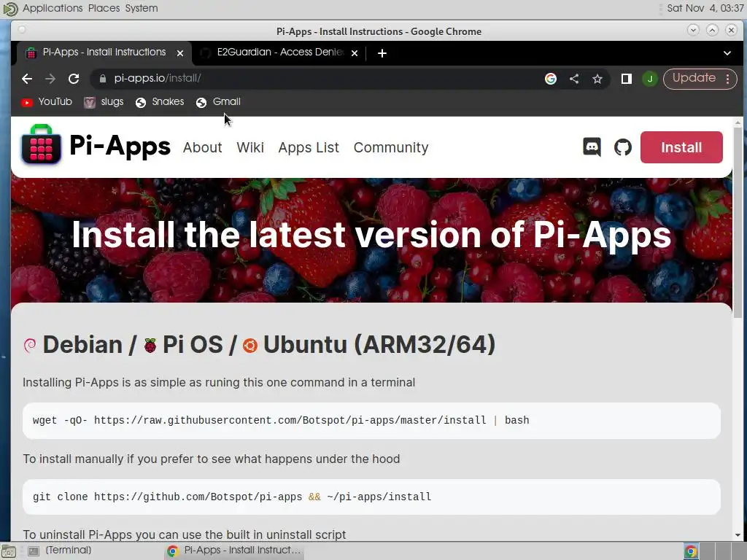Image resolution: width=747 pixels, height=560 pixels.
Task: Expand the tab search chevron
Action: pyautogui.click(x=727, y=52)
